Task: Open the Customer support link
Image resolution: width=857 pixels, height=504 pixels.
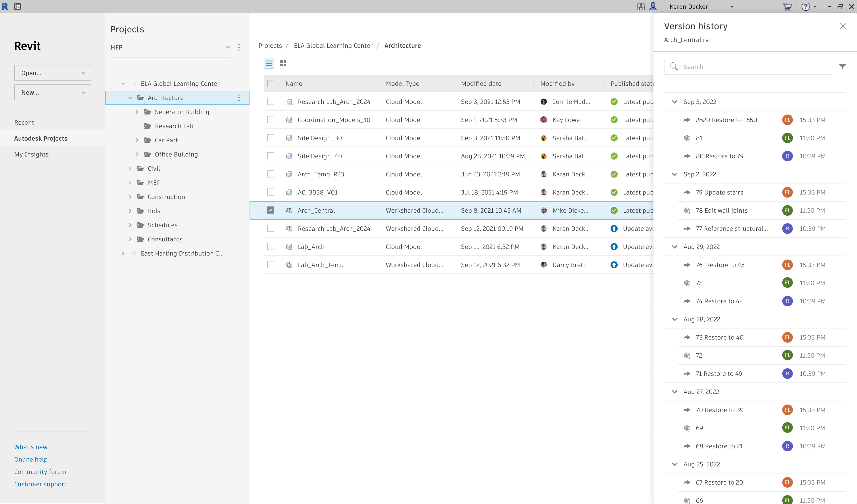Action: coord(40,484)
